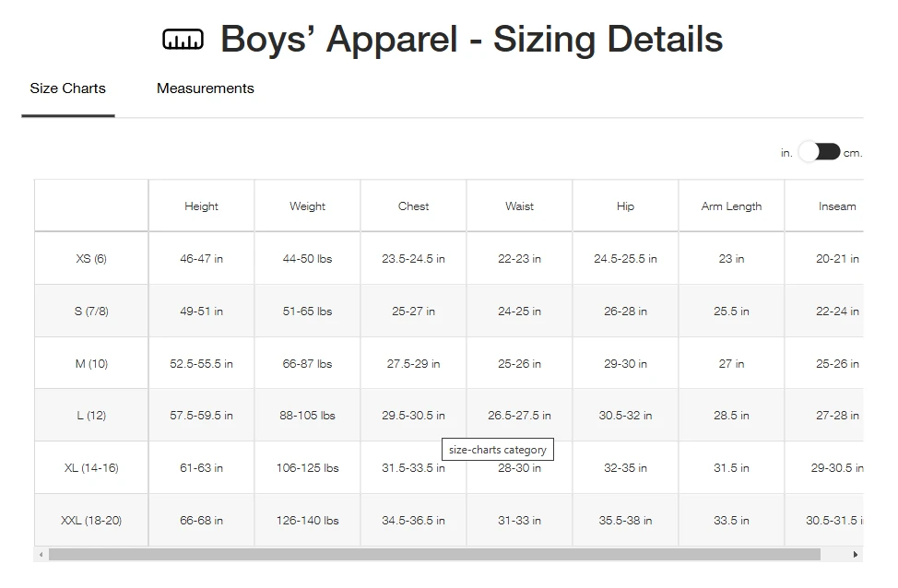Click the Waist column header
898x588 pixels.
519,206
